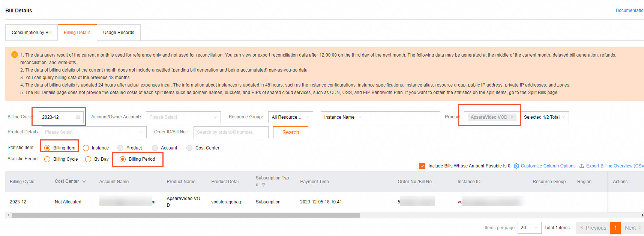Open the Account/Owner Account dropdown

pos(183,117)
